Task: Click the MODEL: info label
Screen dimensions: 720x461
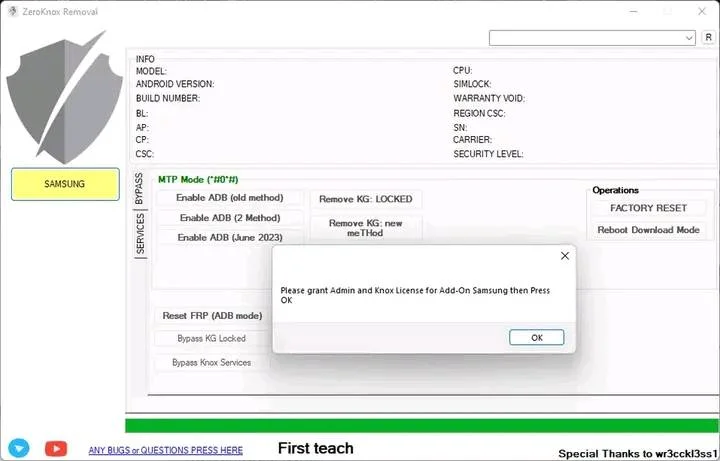Action: pyautogui.click(x=151, y=71)
